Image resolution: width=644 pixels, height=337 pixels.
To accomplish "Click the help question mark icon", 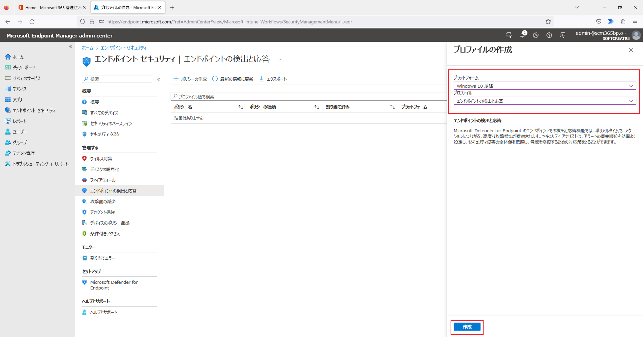I will tap(549, 35).
